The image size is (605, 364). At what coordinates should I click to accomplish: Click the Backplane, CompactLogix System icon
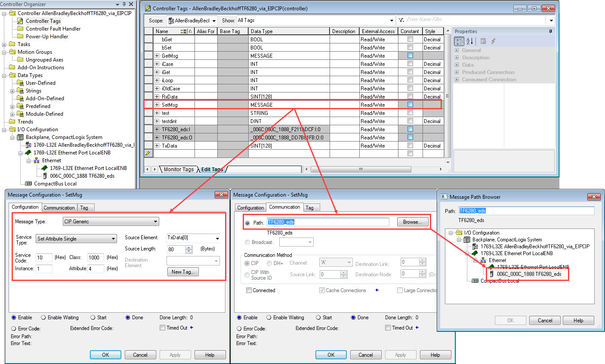pos(20,137)
